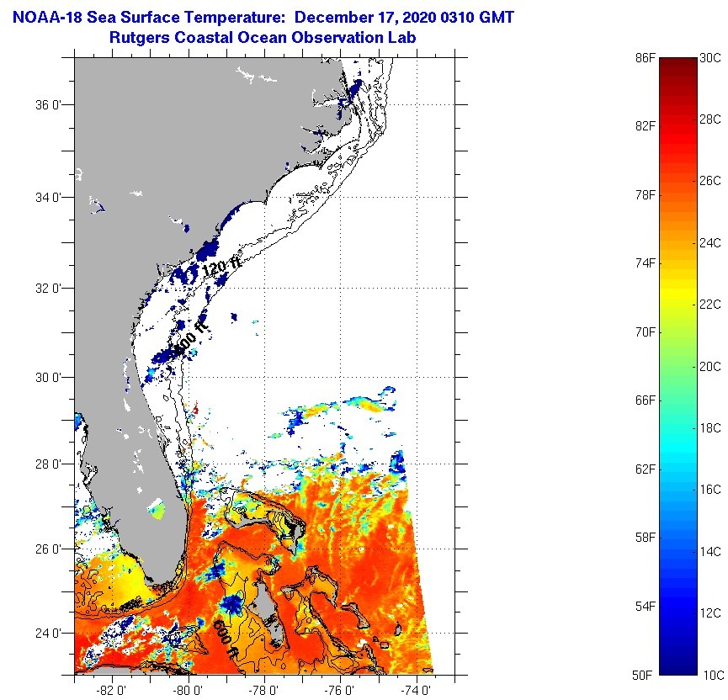Click the 26 0' latitude label
Image resolution: width=728 pixels, height=700 pixels.
tap(48, 549)
